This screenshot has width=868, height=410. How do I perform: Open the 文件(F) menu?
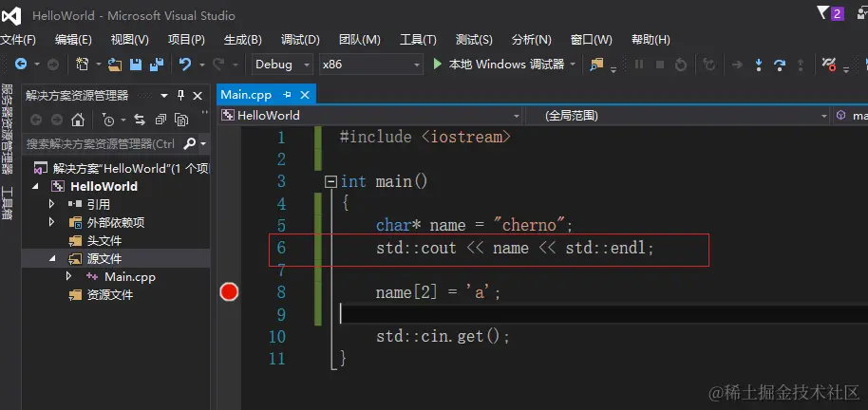click(18, 40)
